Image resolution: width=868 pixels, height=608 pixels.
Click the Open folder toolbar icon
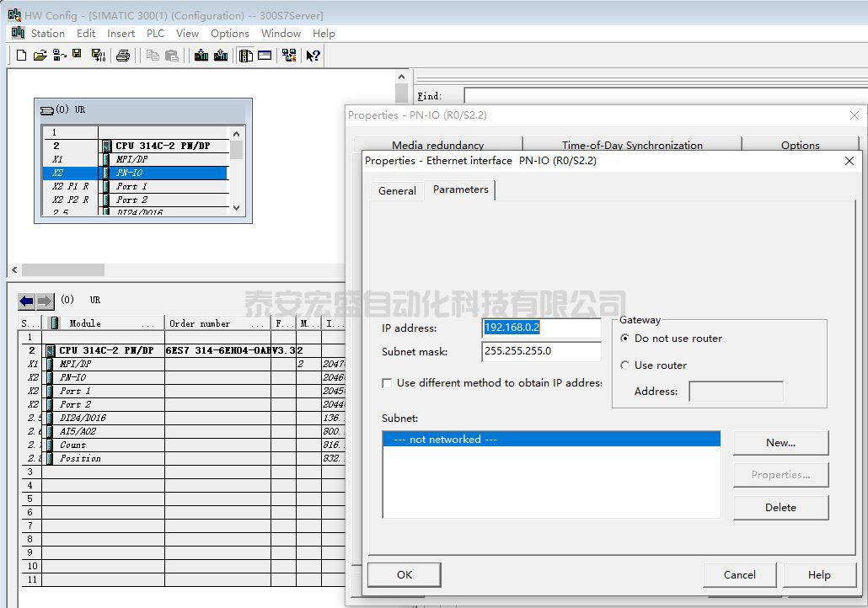[x=40, y=56]
